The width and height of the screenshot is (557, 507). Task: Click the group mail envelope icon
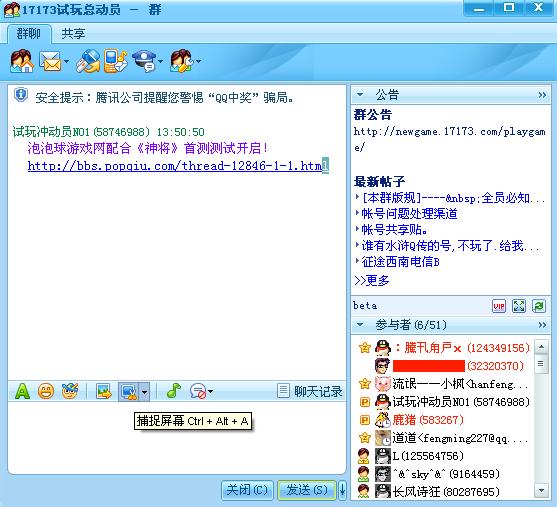[x=50, y=61]
